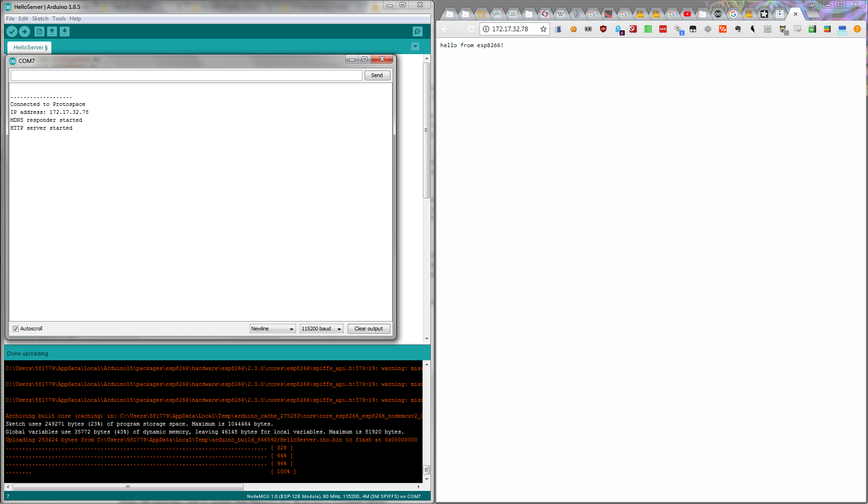
Task: Click the orange exclamation mark icon in Chrome
Action: 857,29
